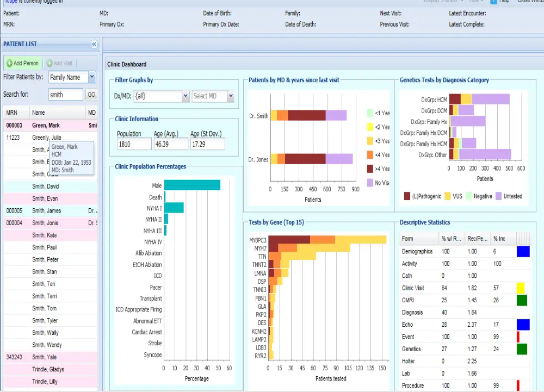Select the Green, Mark patient row
Screen dimensions: 544x392
46,125
